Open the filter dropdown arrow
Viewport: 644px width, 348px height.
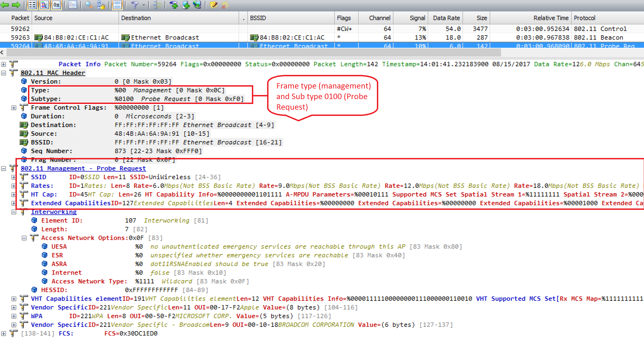point(143,5)
